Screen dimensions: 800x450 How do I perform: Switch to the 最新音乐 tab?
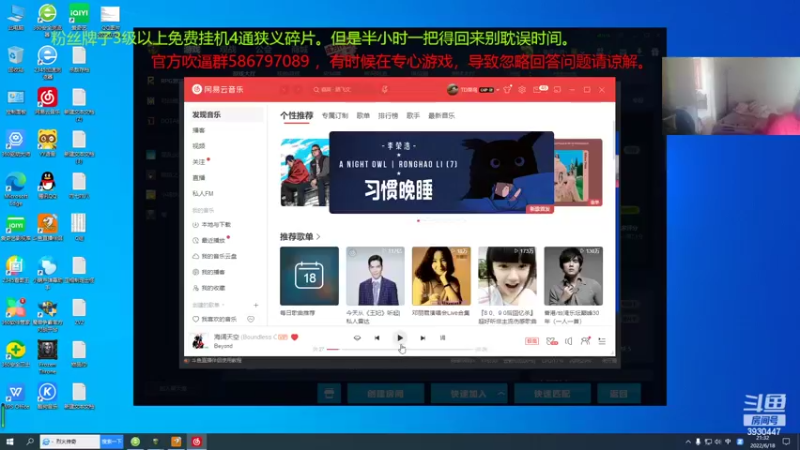coord(441,116)
